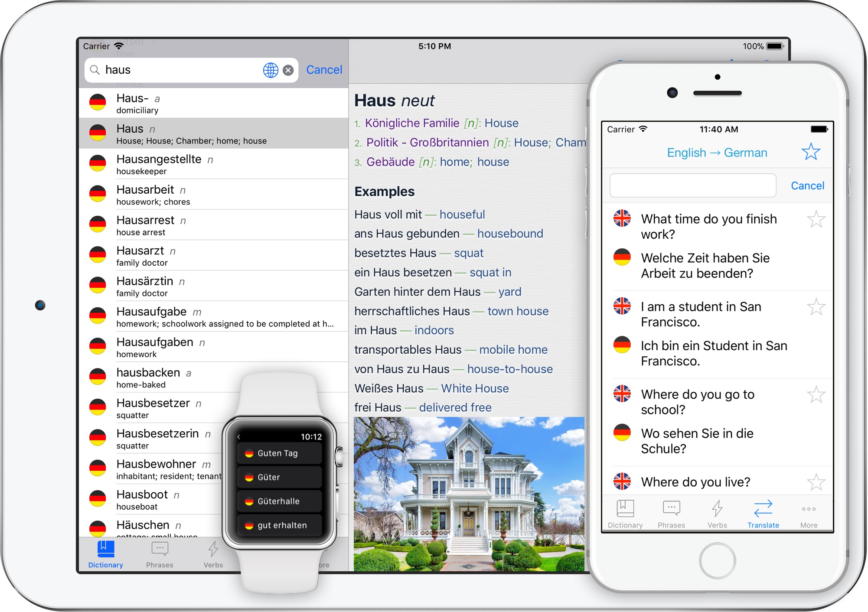Viewport: 868px width, 612px height.
Task: Toggle star on 'I am a student in San Francisco'
Action: [816, 307]
